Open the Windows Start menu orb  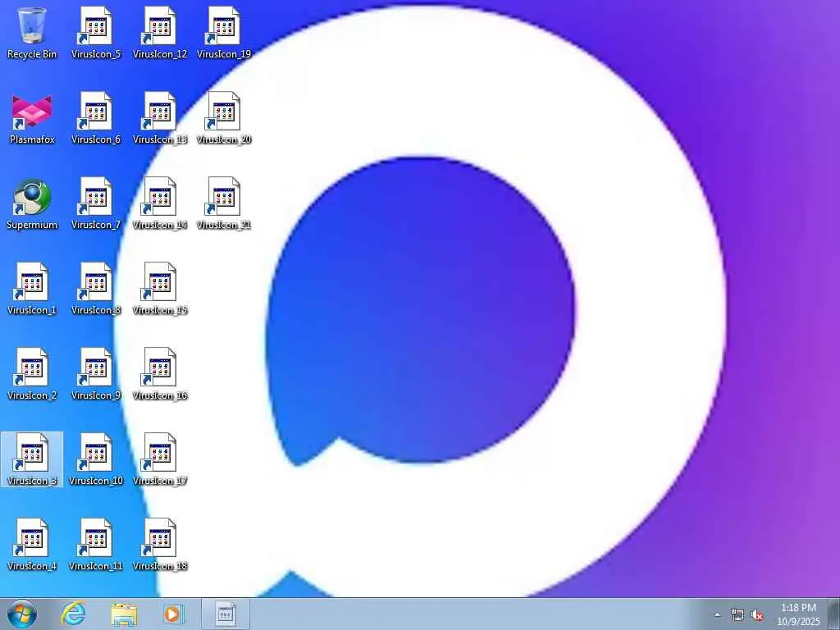(x=22, y=614)
